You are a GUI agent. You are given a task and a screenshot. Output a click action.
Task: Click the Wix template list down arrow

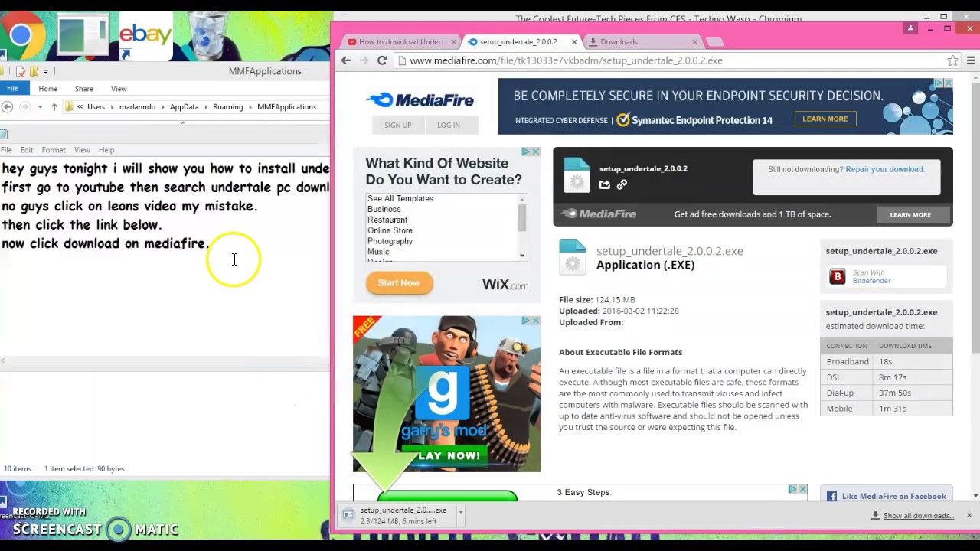coord(522,256)
